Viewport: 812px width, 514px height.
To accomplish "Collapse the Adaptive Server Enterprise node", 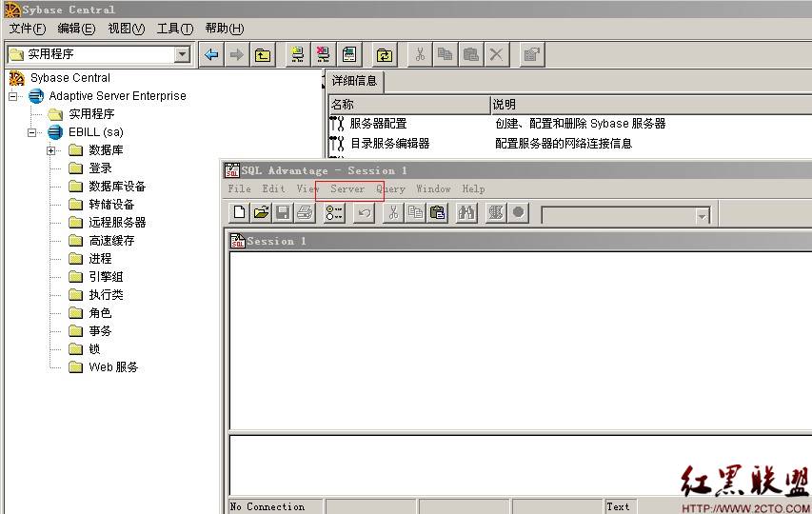I will [x=13, y=96].
